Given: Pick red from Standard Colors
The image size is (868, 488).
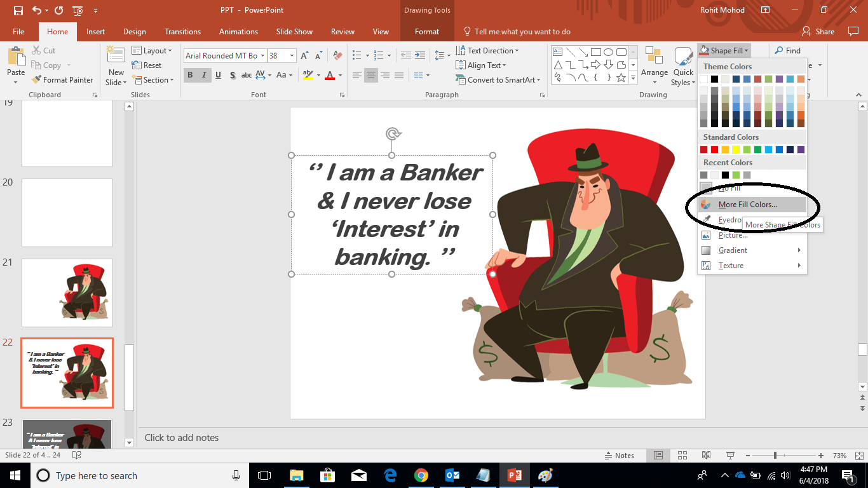Looking at the screenshot, I should [x=714, y=150].
